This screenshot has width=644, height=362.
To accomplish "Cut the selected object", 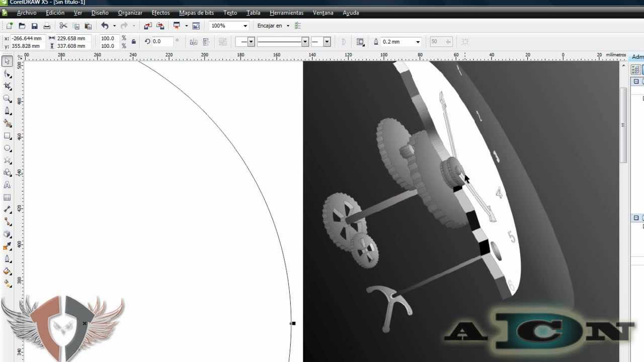I will click(63, 26).
